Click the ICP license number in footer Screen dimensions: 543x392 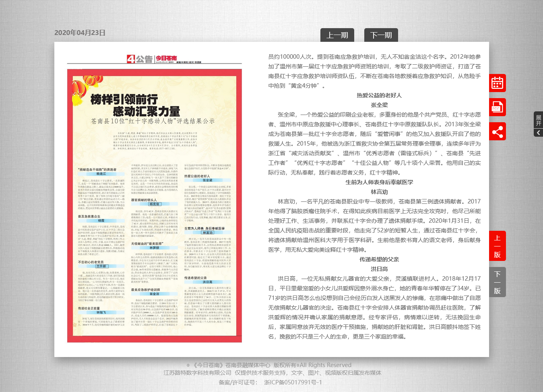[293, 382]
